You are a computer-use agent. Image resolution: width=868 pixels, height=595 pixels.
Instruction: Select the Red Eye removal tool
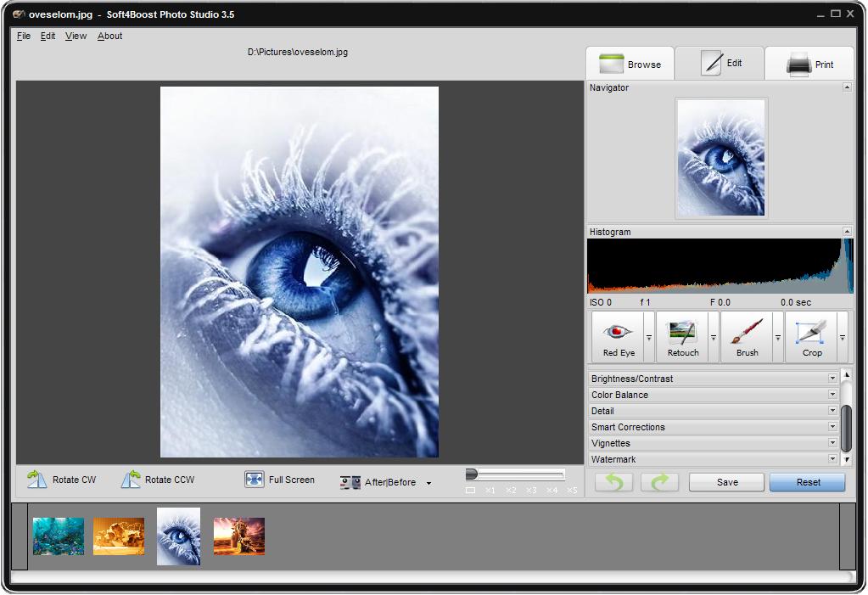(619, 337)
